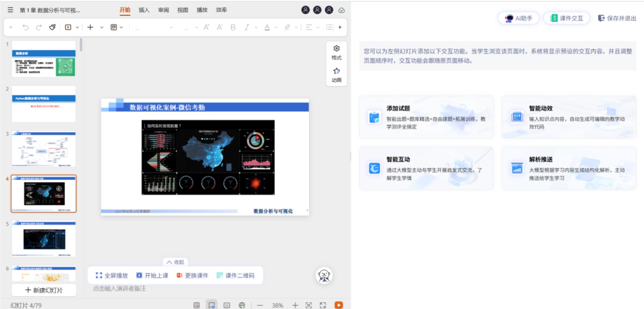Click the 保存并退出 button
Image resolution: width=644 pixels, height=309 pixels.
point(617,18)
